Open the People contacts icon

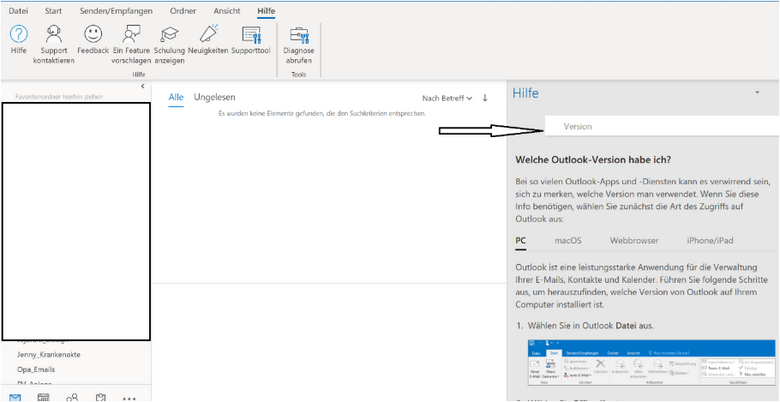click(72, 398)
